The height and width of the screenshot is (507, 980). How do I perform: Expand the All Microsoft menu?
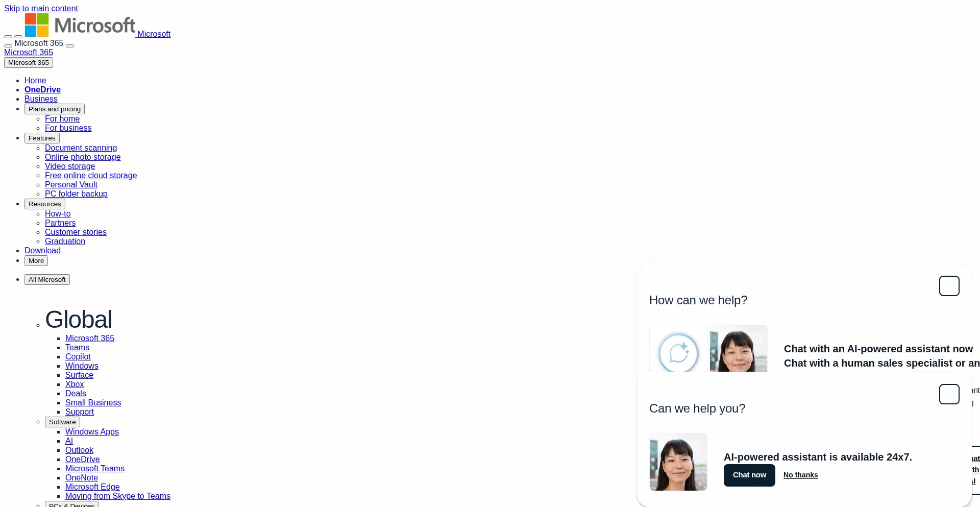click(x=47, y=280)
